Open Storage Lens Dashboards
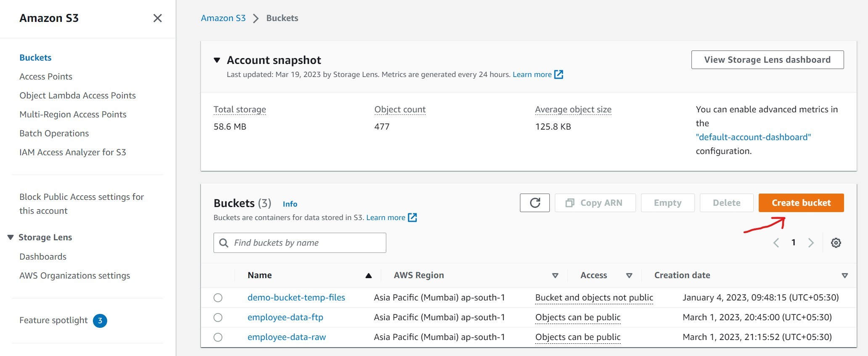868x356 pixels. (x=43, y=257)
